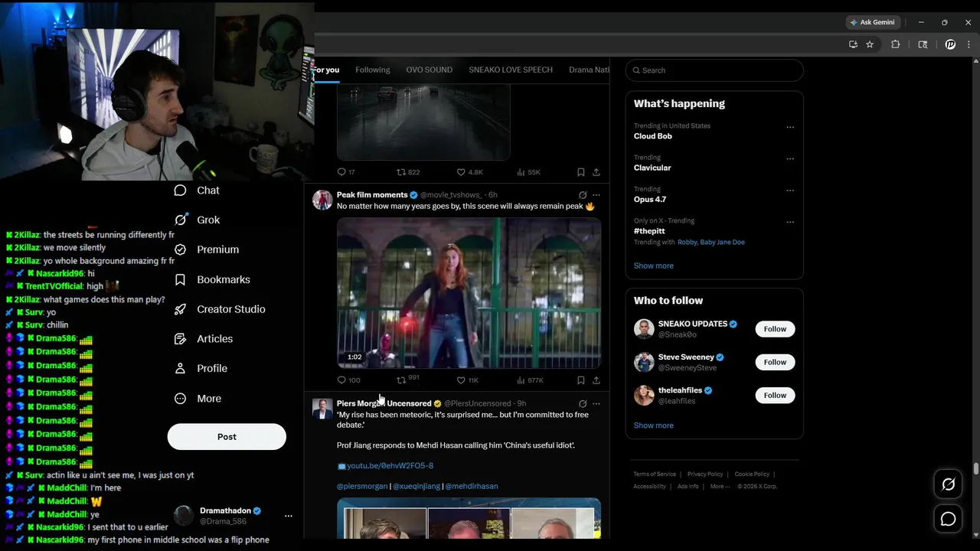Click the Chrome profile avatar icon
Viewport: 980px width, 551px height.
click(x=950, y=44)
